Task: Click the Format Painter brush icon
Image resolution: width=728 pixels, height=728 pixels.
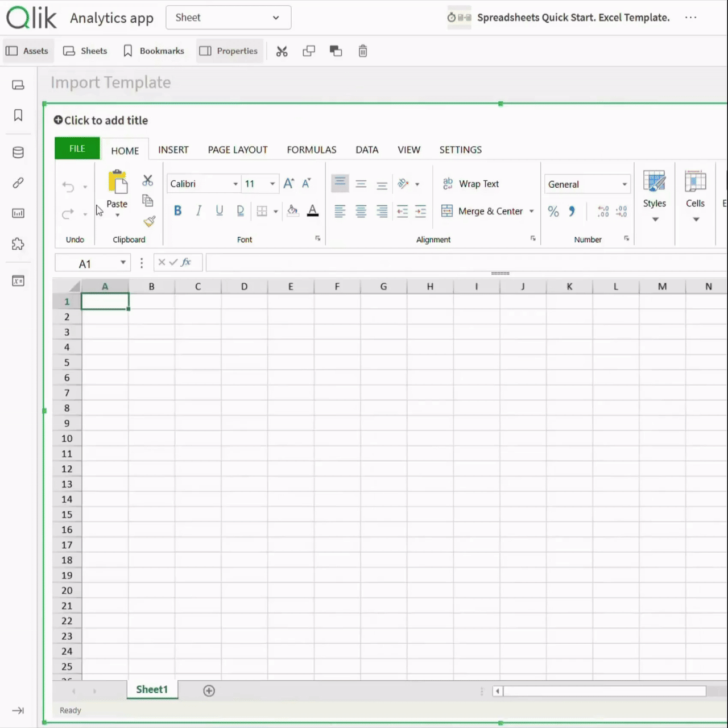Action: [x=149, y=221]
